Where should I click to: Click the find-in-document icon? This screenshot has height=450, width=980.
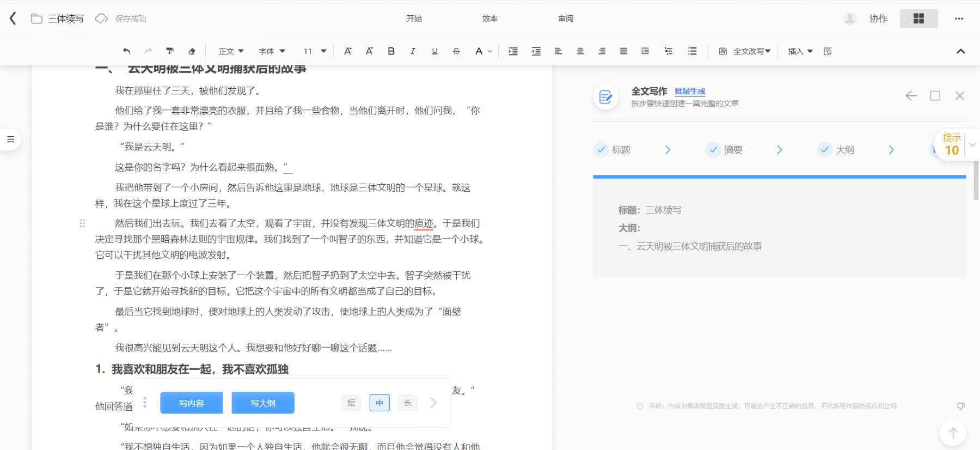pyautogui.click(x=828, y=51)
